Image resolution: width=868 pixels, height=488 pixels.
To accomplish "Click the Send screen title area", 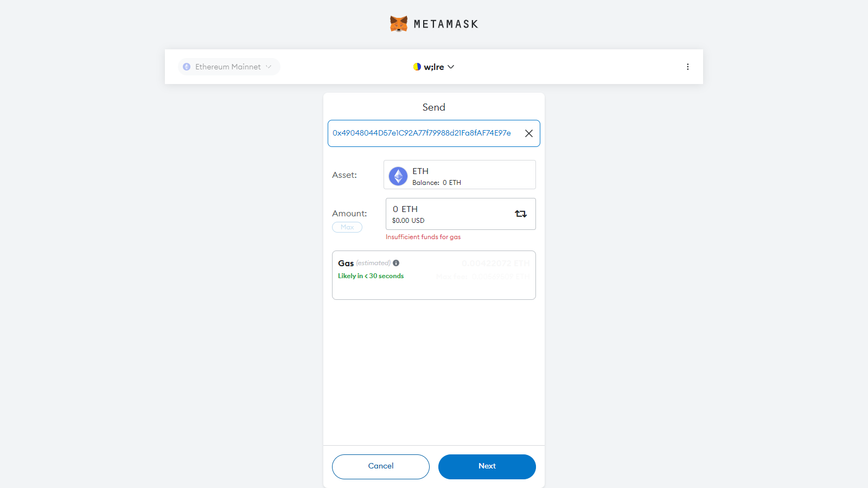I will (433, 107).
